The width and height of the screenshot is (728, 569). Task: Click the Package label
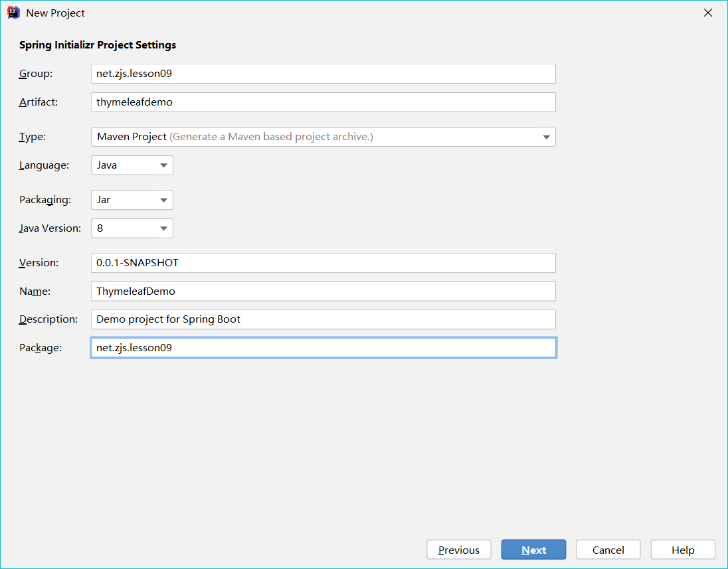tap(41, 348)
